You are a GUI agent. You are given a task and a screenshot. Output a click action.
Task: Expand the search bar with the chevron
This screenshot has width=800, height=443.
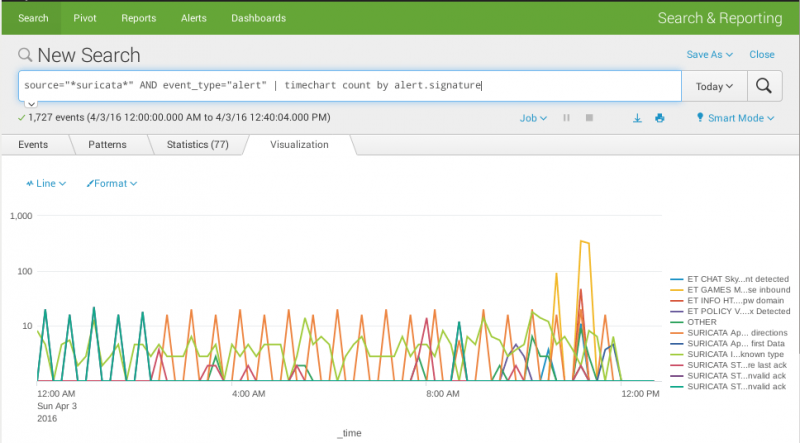pos(30,104)
